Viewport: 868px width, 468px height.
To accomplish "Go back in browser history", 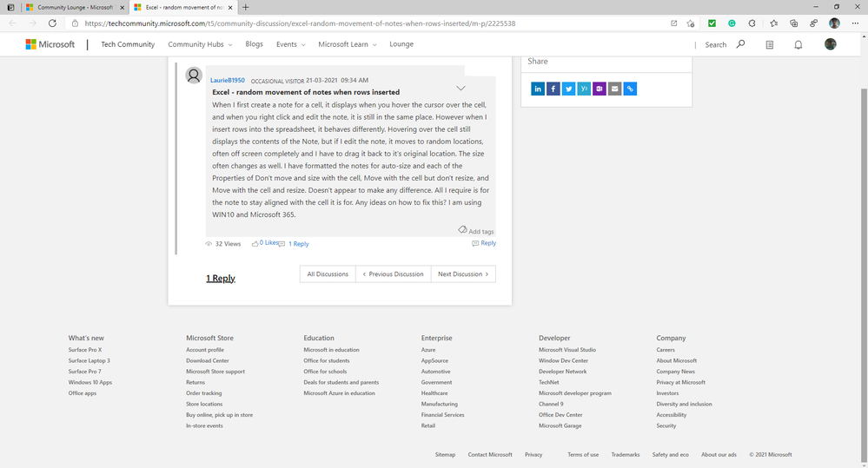I will pos(13,23).
